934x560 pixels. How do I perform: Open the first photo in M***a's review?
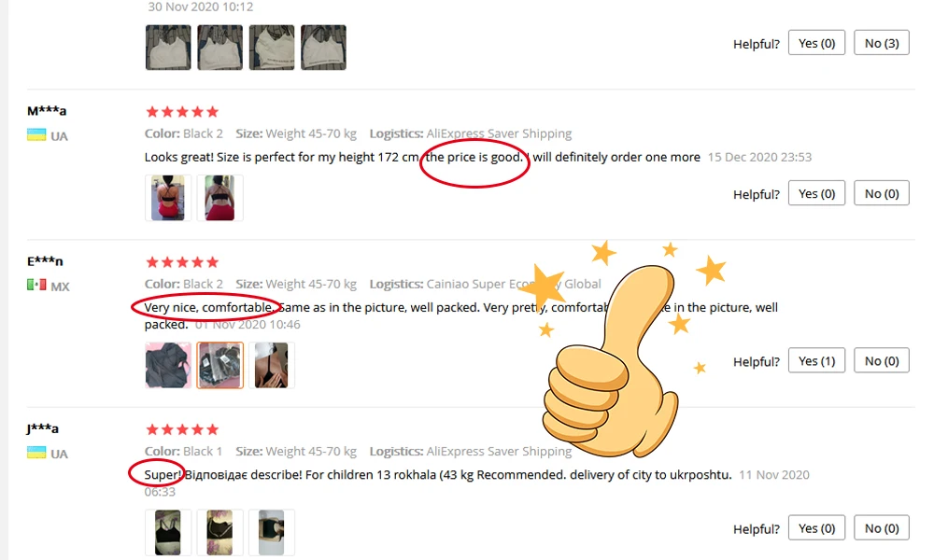point(168,198)
